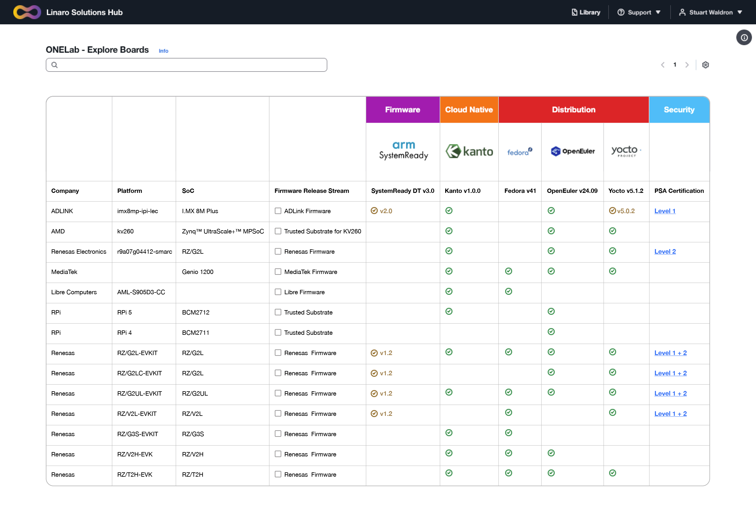The width and height of the screenshot is (756, 532).
Task: Click OpenEuler checkmark in the RPi 4 row
Action: [551, 332]
